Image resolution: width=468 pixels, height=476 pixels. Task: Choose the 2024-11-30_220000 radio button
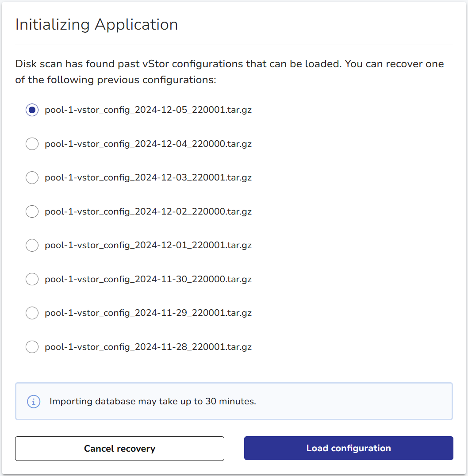click(32, 279)
